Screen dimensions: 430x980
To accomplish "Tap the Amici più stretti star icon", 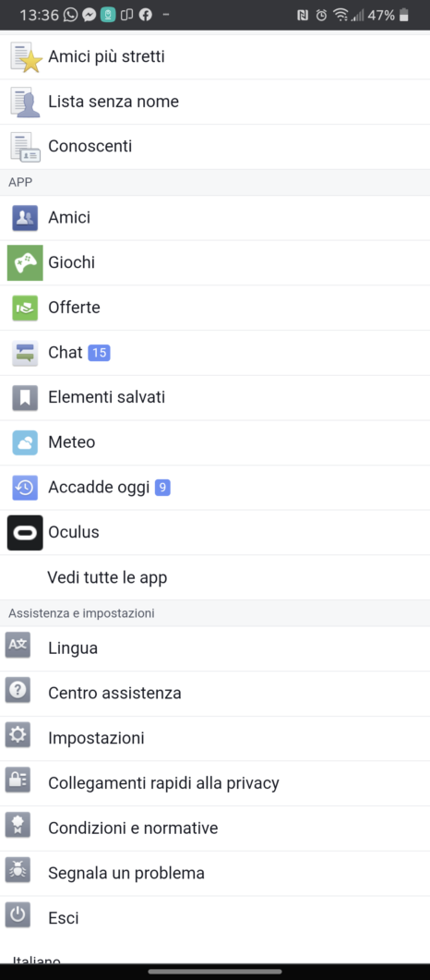I will point(26,57).
